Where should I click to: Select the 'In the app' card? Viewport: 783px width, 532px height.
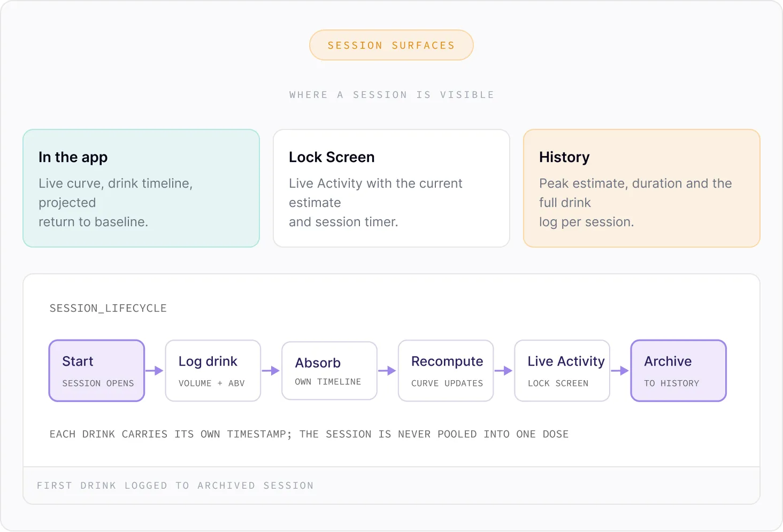[141, 188]
